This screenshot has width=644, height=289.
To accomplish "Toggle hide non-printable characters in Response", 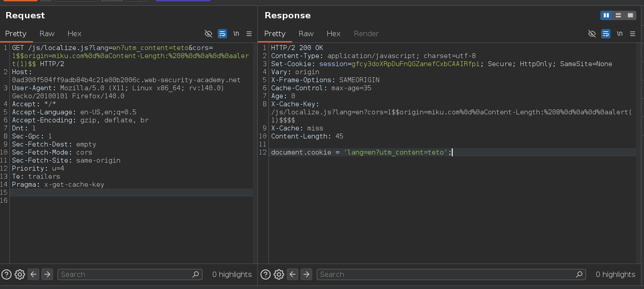I will click(592, 34).
